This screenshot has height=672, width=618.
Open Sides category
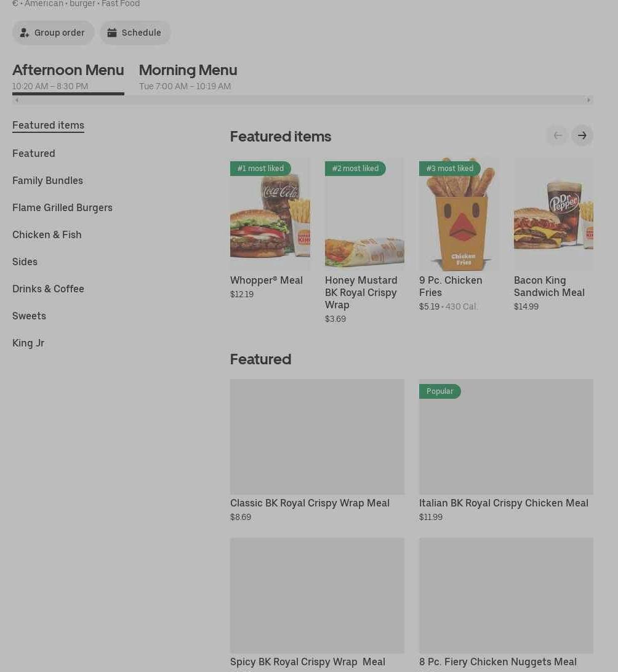25,262
